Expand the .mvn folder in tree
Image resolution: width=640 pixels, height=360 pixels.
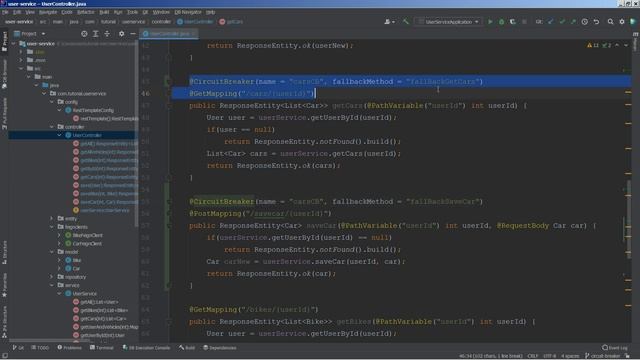point(21,60)
